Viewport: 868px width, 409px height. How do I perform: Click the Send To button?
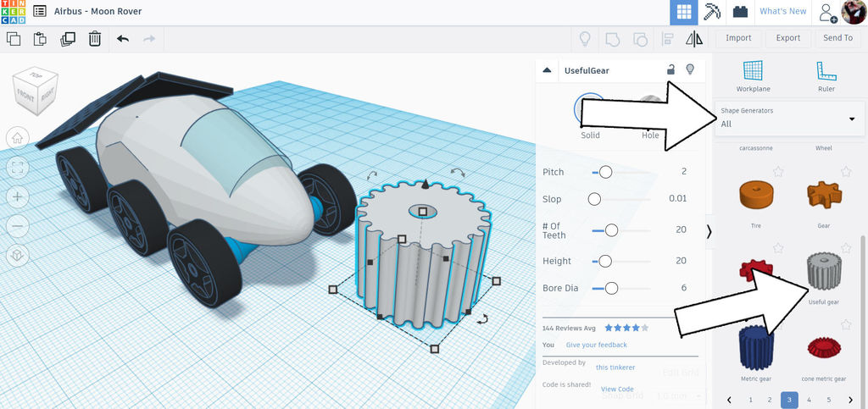pos(838,38)
